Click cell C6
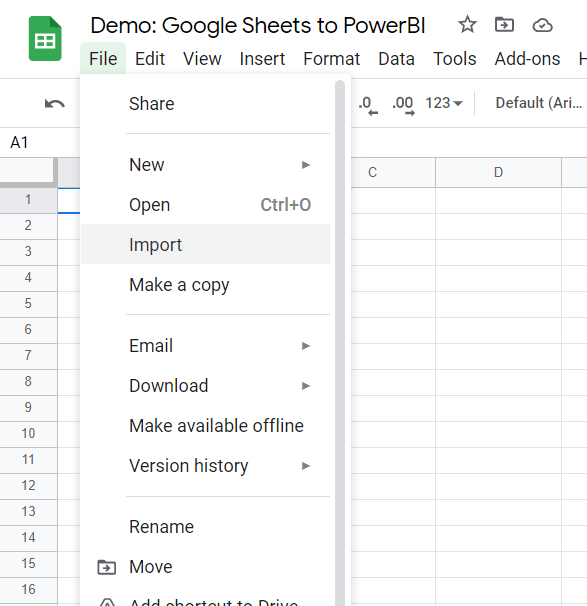Viewport: 587px width, 606px height. point(393,330)
